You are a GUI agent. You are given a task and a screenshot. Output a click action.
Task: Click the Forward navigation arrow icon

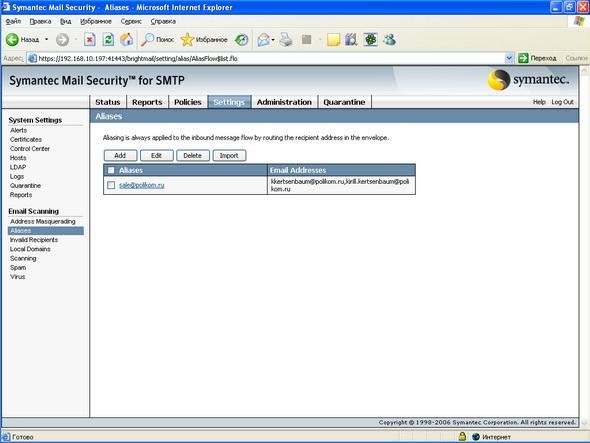(x=62, y=40)
